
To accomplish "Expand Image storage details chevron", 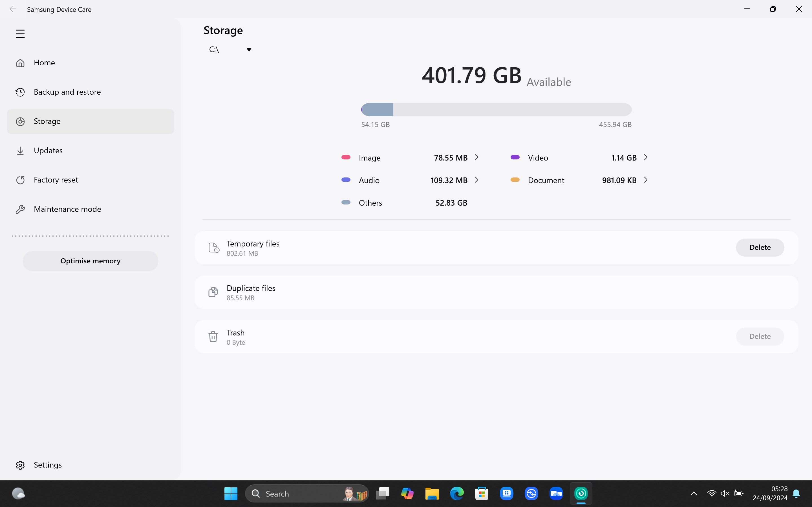I will point(476,157).
